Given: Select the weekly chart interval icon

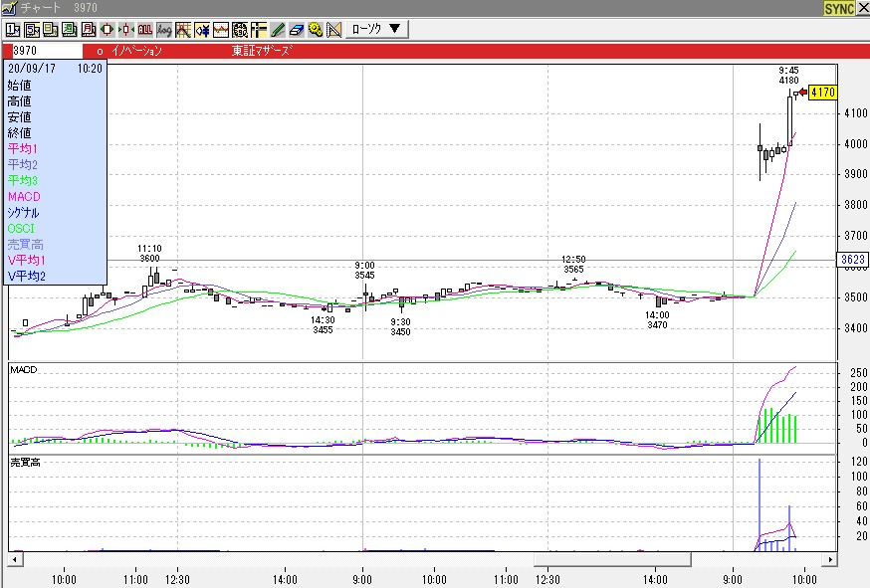Looking at the screenshot, I should (x=69, y=29).
